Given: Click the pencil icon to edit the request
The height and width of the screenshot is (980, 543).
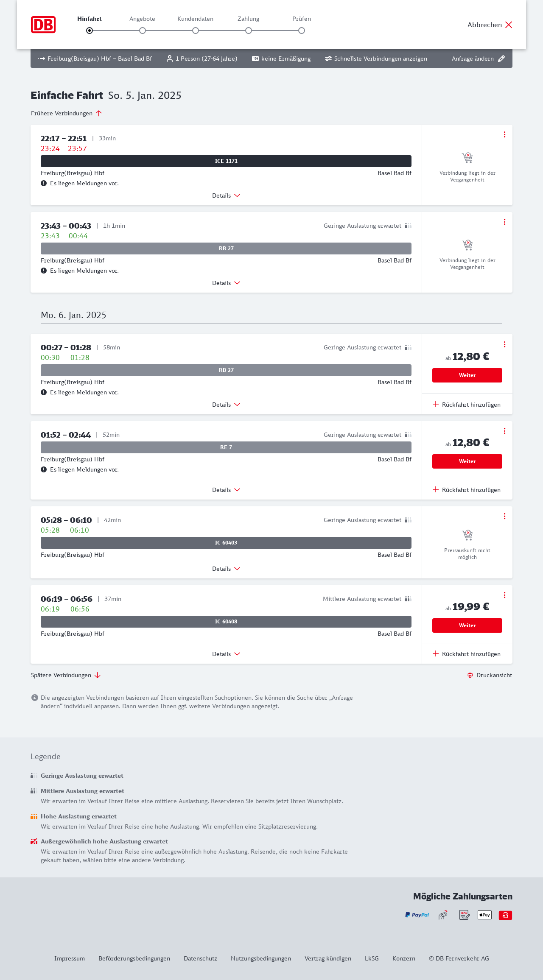Looking at the screenshot, I should 501,59.
